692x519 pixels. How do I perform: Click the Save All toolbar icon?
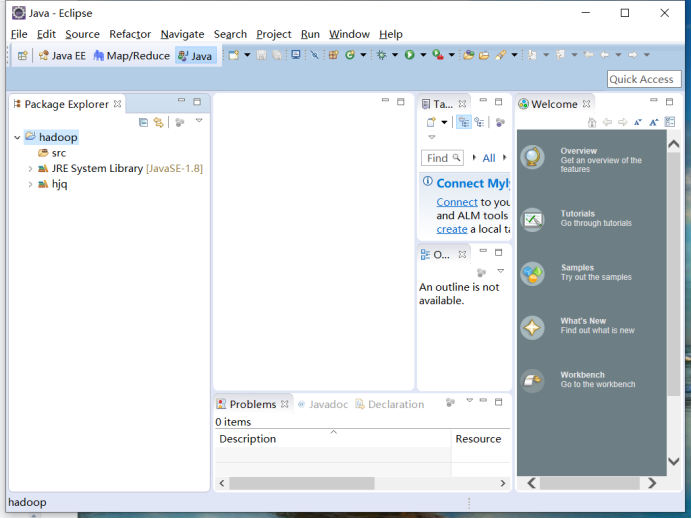tap(277, 55)
